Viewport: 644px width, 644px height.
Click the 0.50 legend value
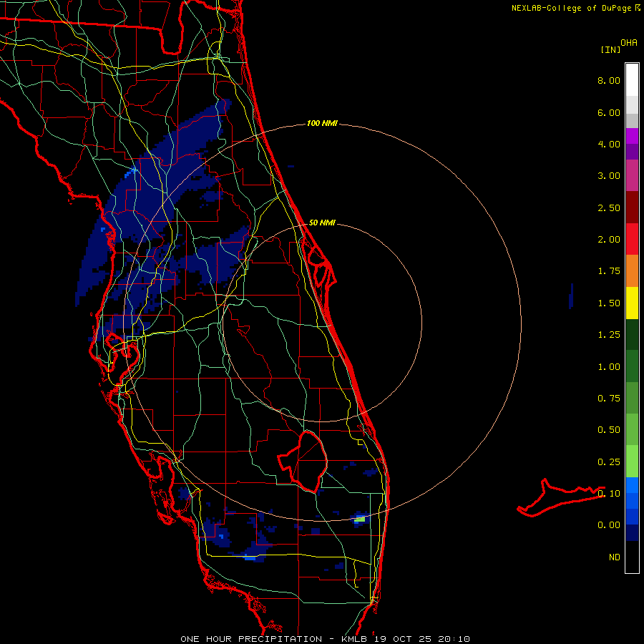pyautogui.click(x=609, y=430)
